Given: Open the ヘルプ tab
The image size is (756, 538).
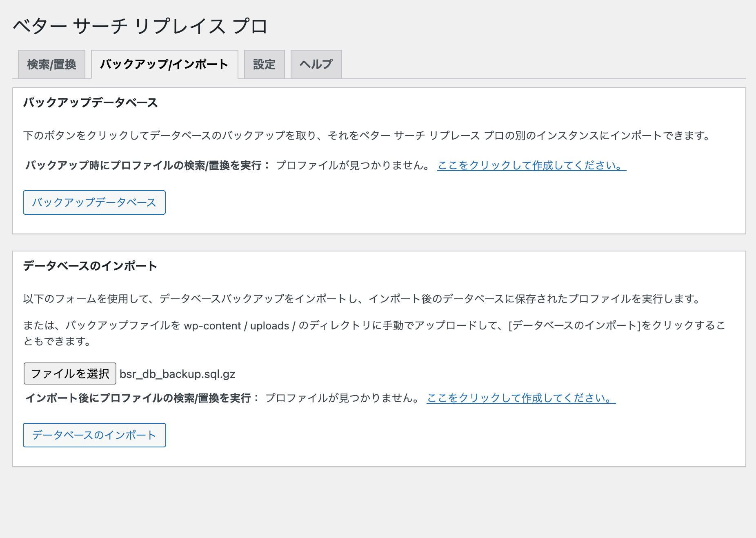Looking at the screenshot, I should pos(316,64).
